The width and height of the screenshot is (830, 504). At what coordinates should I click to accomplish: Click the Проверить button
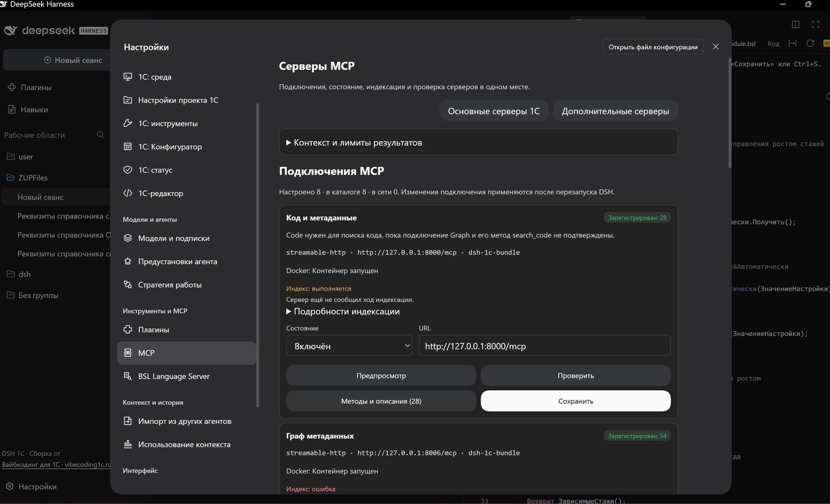tap(576, 376)
